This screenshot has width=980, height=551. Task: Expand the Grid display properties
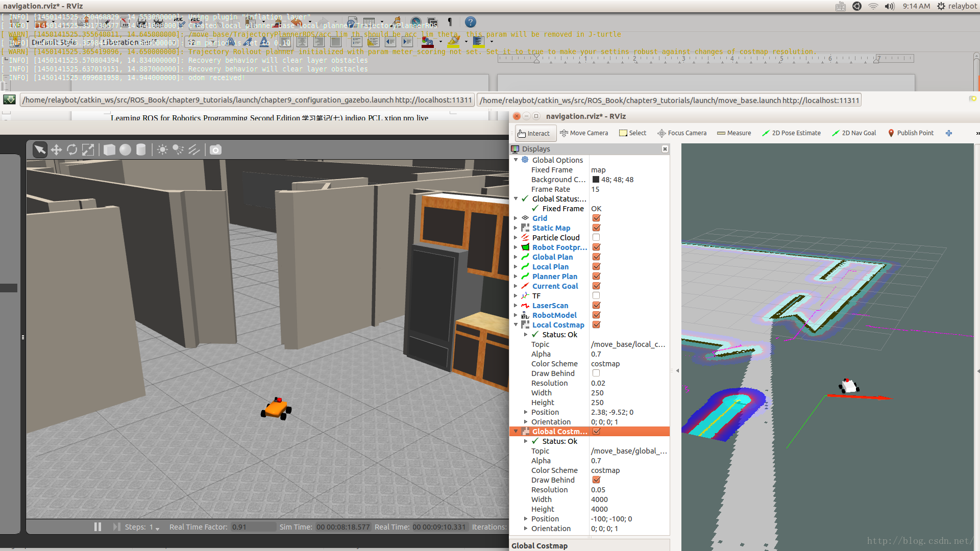516,218
